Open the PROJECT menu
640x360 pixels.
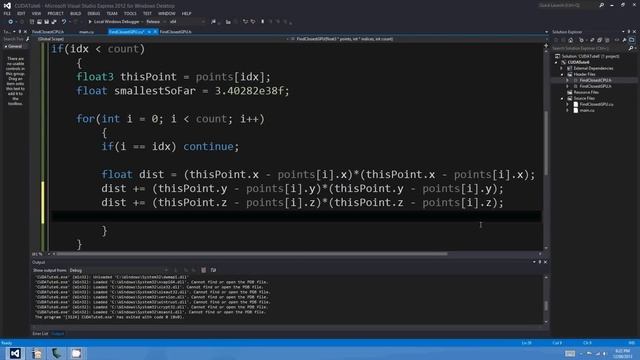(56, 13)
